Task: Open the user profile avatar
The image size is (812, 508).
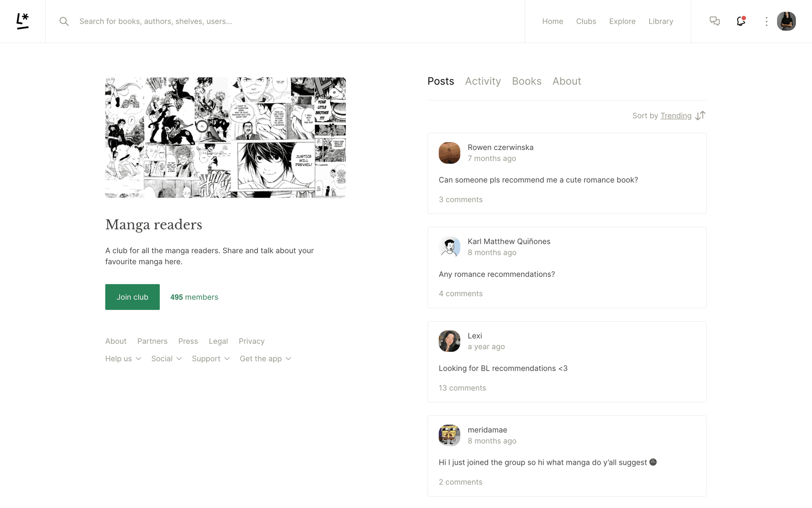Action: point(786,21)
